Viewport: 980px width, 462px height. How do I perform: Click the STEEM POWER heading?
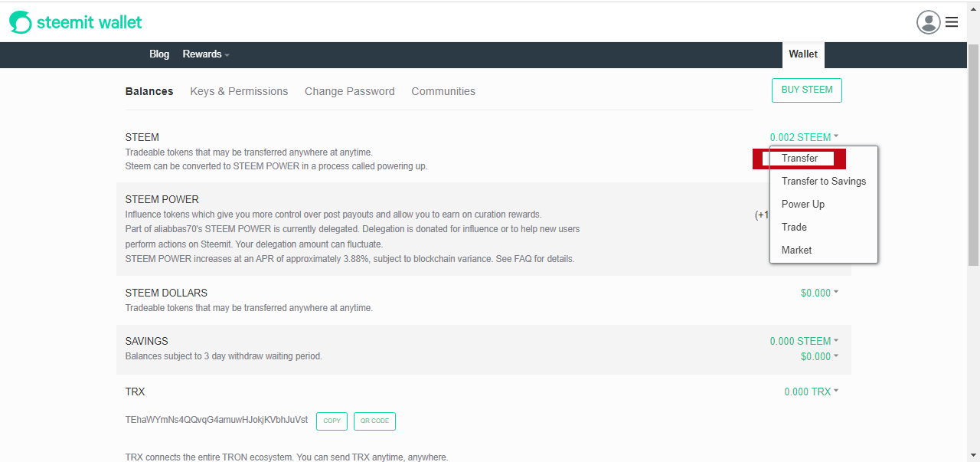point(162,199)
